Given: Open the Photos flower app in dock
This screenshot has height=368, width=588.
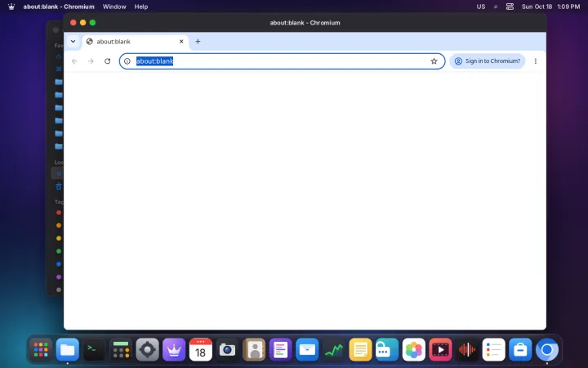Looking at the screenshot, I should [413, 350].
